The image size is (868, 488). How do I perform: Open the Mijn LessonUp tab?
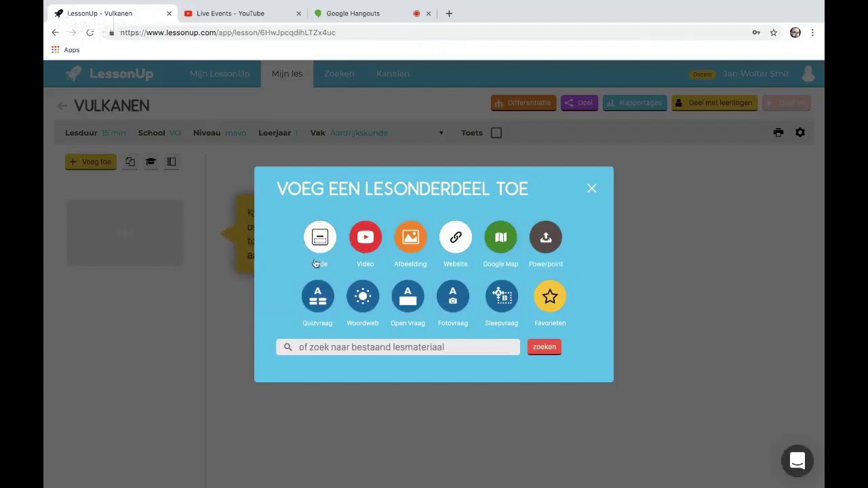click(x=220, y=74)
